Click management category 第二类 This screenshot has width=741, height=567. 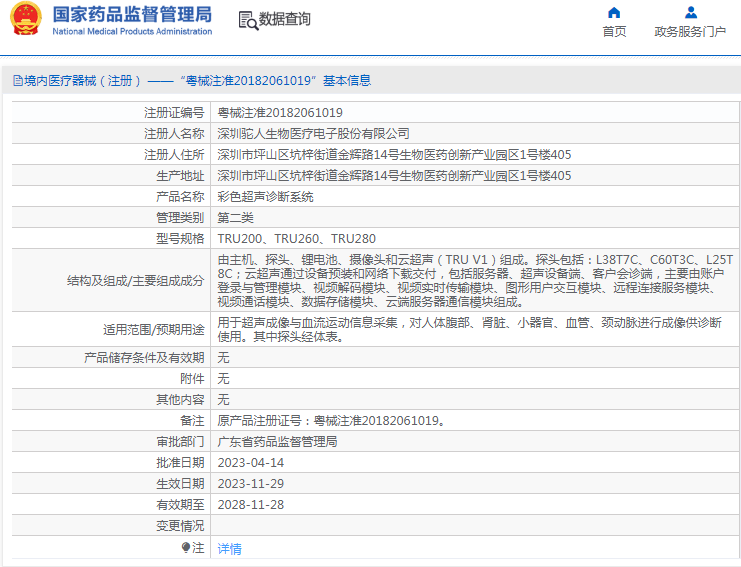click(235, 218)
